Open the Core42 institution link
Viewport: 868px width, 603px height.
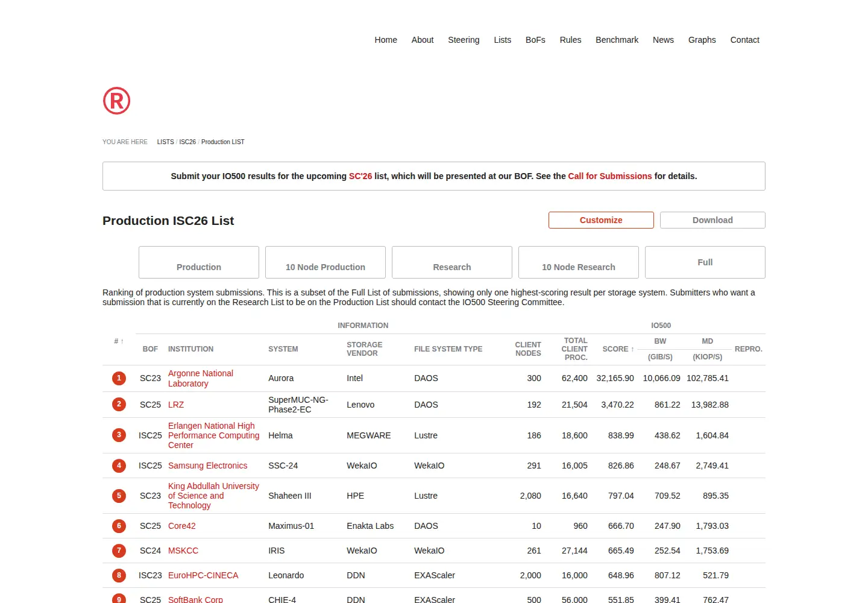[181, 526]
